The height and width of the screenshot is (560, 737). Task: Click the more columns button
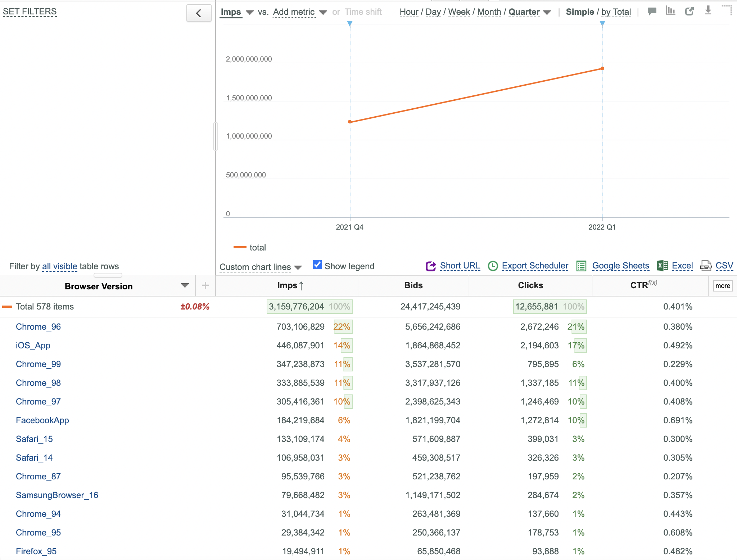pyautogui.click(x=723, y=286)
